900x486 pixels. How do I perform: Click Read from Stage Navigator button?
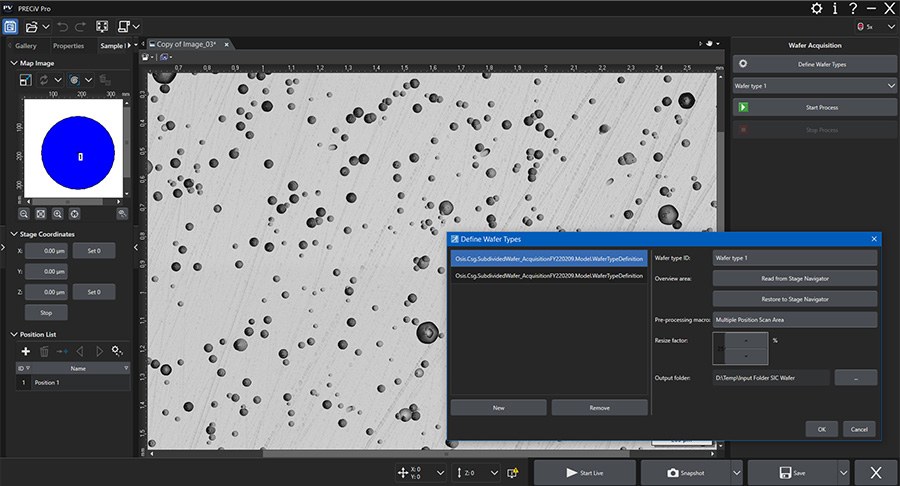point(794,278)
